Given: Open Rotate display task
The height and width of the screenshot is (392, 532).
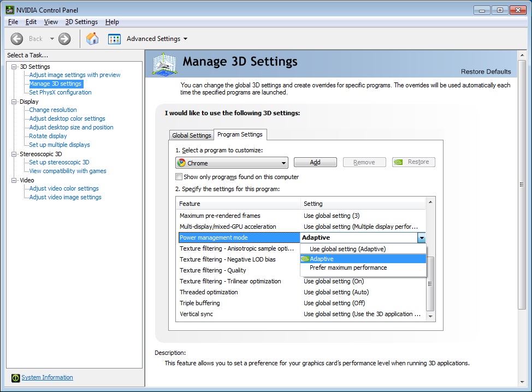Looking at the screenshot, I should pos(48,136).
